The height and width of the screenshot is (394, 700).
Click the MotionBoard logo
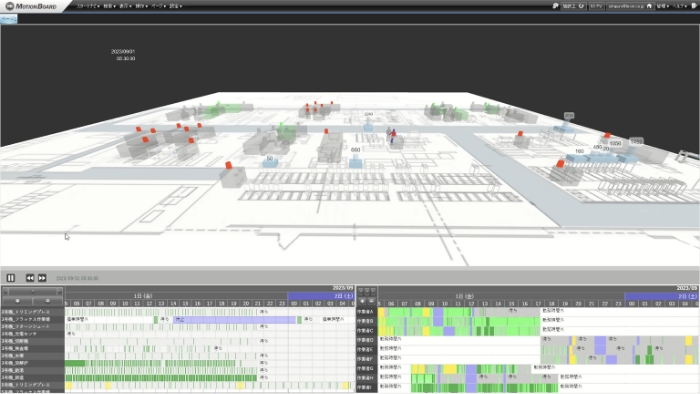[31, 6]
